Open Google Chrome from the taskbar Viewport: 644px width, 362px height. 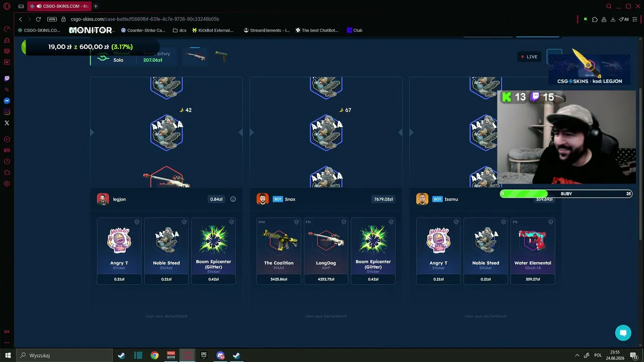[x=154, y=355]
